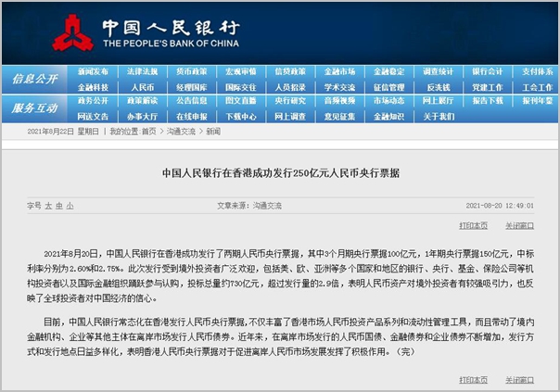
Task: Click the top 打印本页 link
Action: tap(473, 225)
